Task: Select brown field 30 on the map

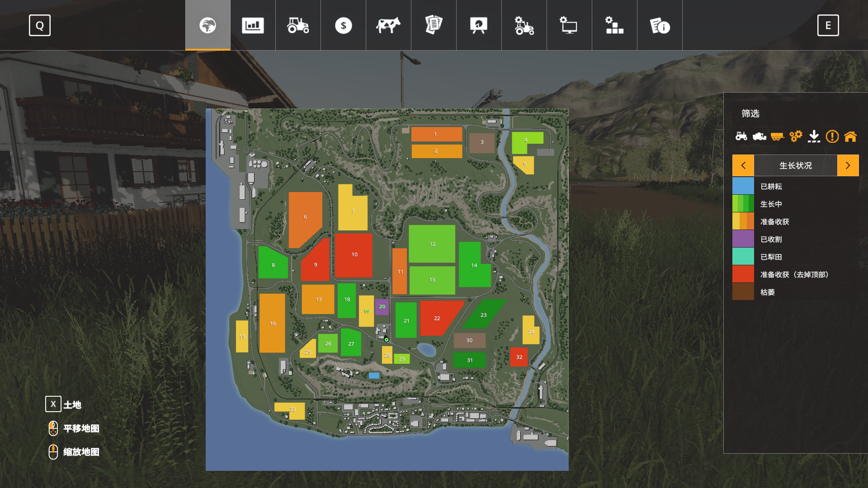Action: (469, 340)
